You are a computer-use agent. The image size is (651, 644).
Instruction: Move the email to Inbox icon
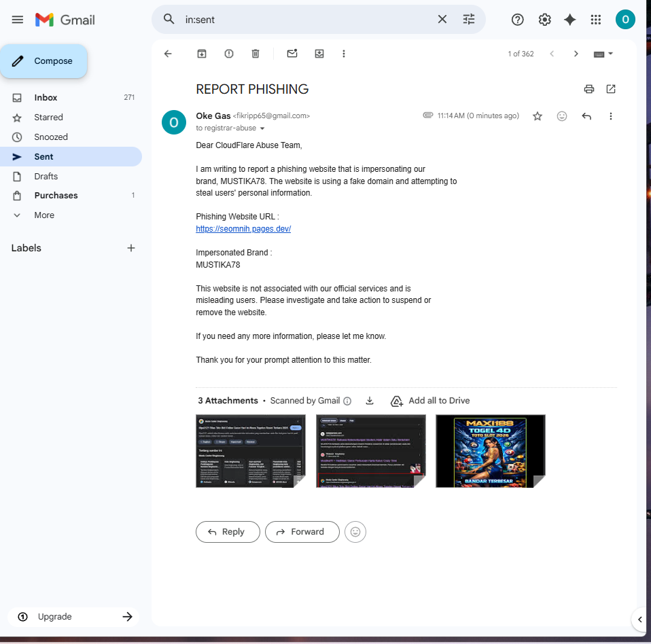click(319, 54)
